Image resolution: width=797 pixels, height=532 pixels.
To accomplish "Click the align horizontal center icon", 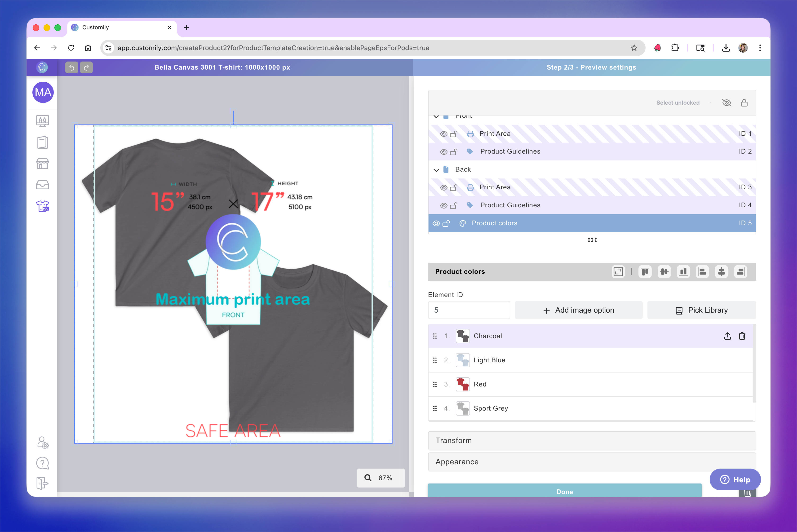I will (721, 272).
